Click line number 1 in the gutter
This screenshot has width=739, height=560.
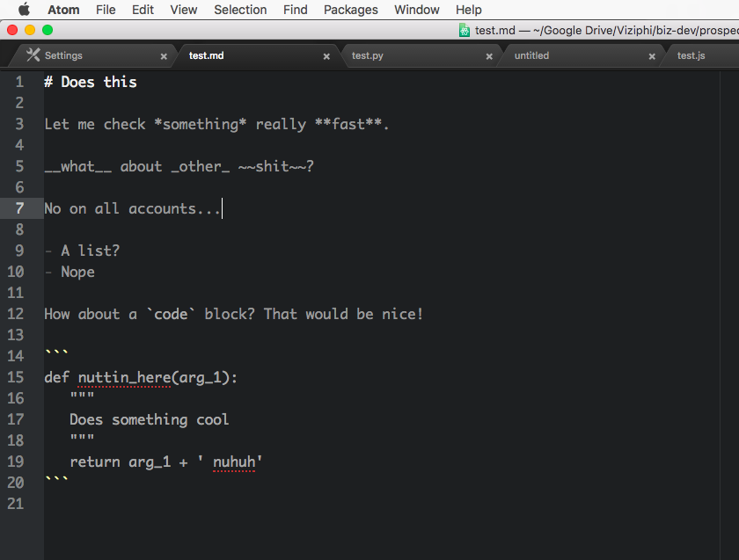[x=19, y=82]
